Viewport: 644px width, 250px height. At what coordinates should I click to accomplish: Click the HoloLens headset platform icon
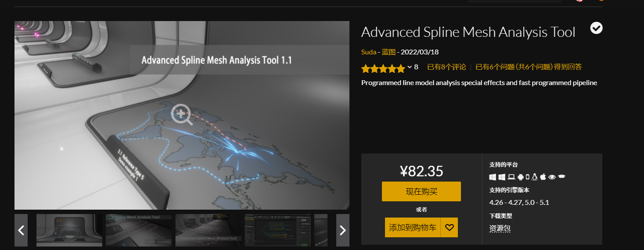point(561,177)
